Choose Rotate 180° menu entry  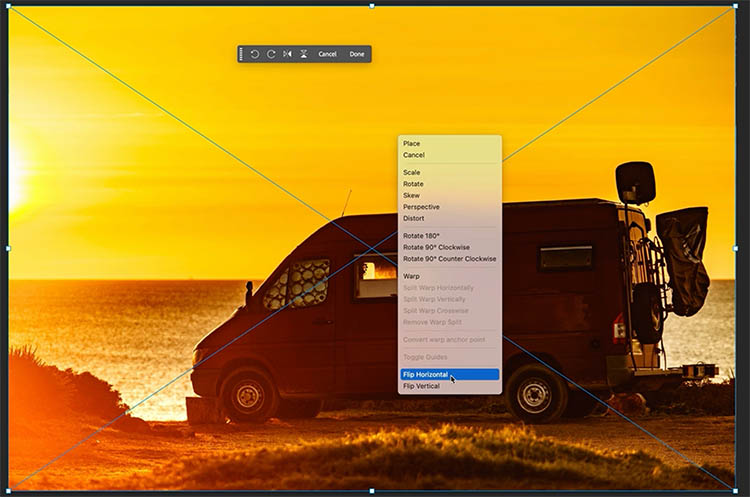coord(421,236)
